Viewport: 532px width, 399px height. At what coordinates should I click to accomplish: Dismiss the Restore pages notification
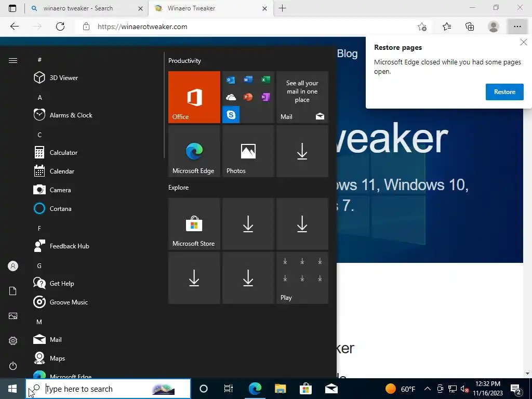click(524, 42)
